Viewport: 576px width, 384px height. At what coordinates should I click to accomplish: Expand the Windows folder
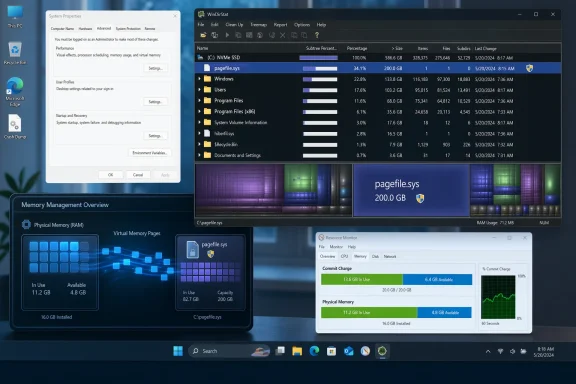click(199, 79)
